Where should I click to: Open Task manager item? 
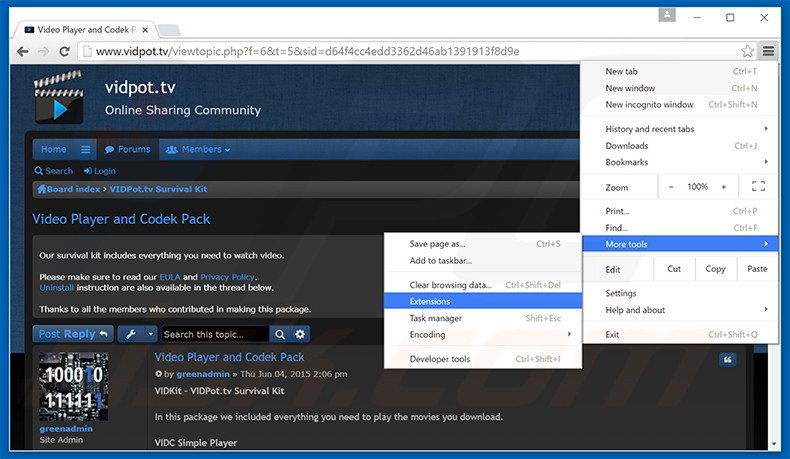483,318
